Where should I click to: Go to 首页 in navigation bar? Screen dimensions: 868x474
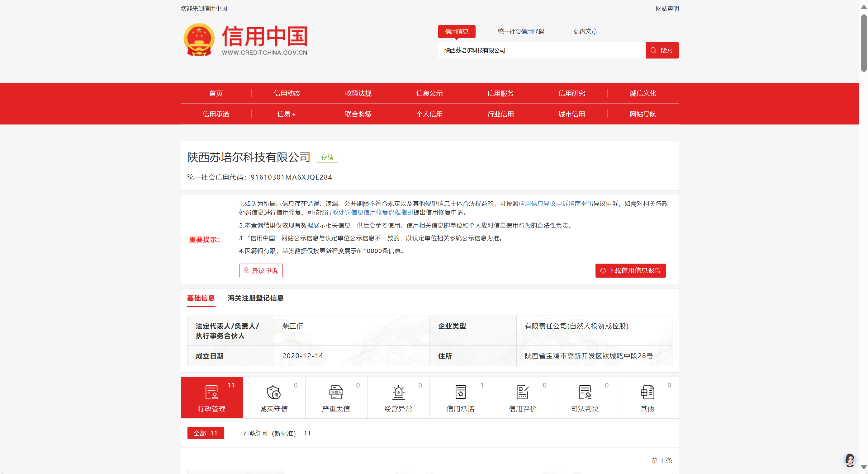pos(216,93)
